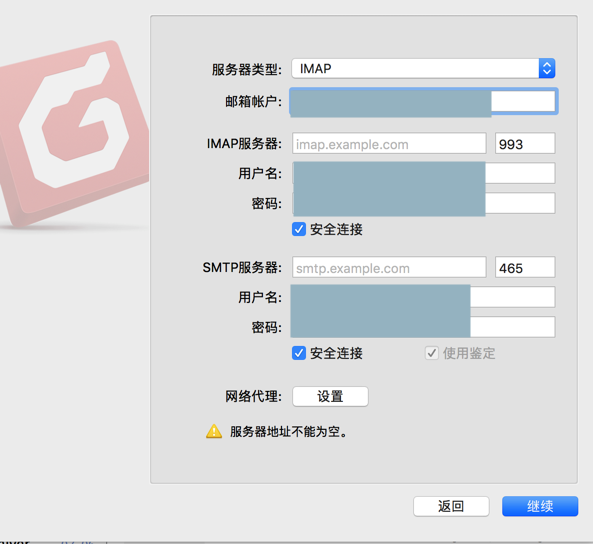Click the IMAP 用户名 field

424,173
